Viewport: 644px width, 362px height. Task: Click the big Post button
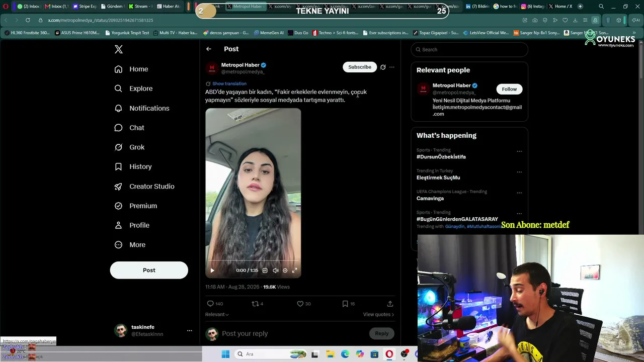click(x=149, y=270)
